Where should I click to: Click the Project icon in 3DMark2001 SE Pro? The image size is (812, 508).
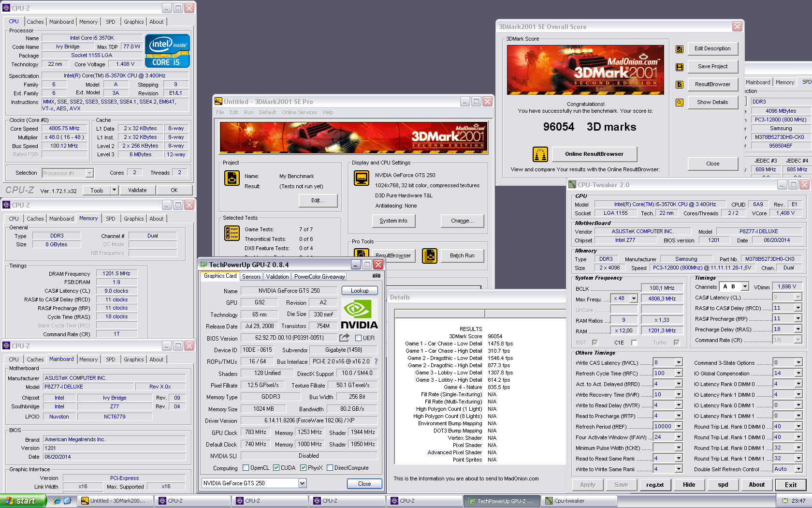[x=232, y=178]
